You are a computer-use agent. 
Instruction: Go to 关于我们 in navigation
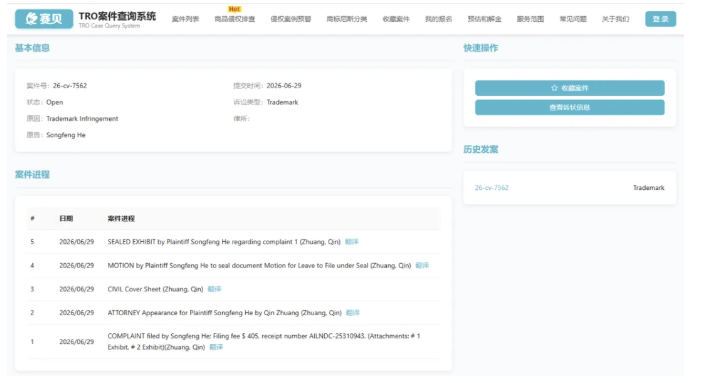tap(615, 19)
